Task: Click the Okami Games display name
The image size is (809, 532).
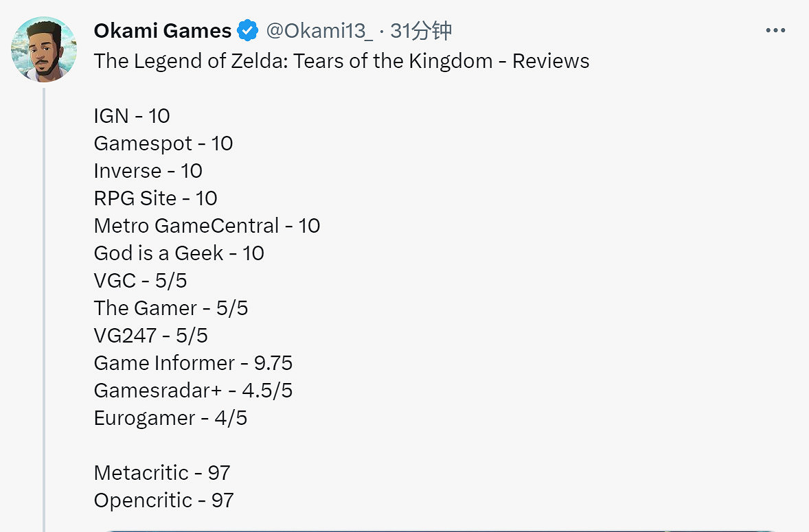Action: [163, 31]
